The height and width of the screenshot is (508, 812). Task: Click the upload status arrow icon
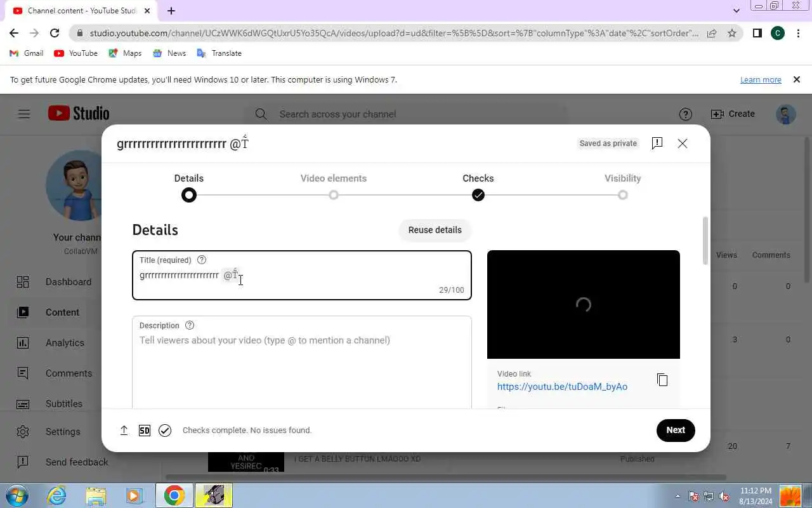click(124, 431)
